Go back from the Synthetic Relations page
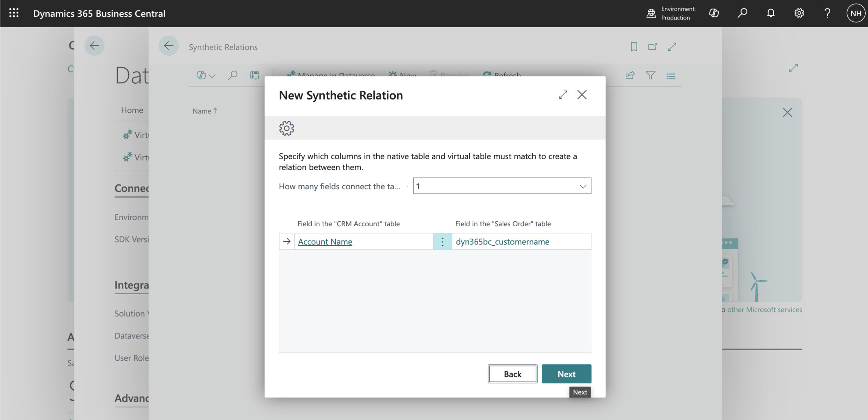The height and width of the screenshot is (420, 868). click(x=169, y=46)
